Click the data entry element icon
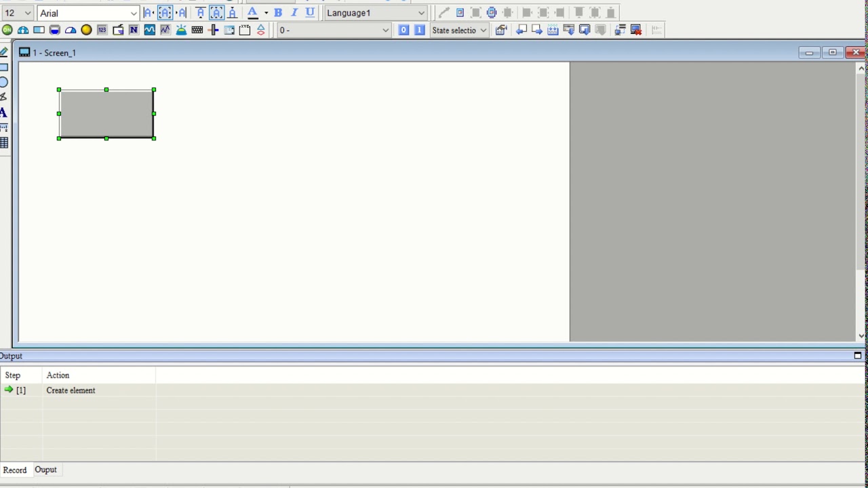Viewport: 868px width, 488px height. (x=118, y=30)
